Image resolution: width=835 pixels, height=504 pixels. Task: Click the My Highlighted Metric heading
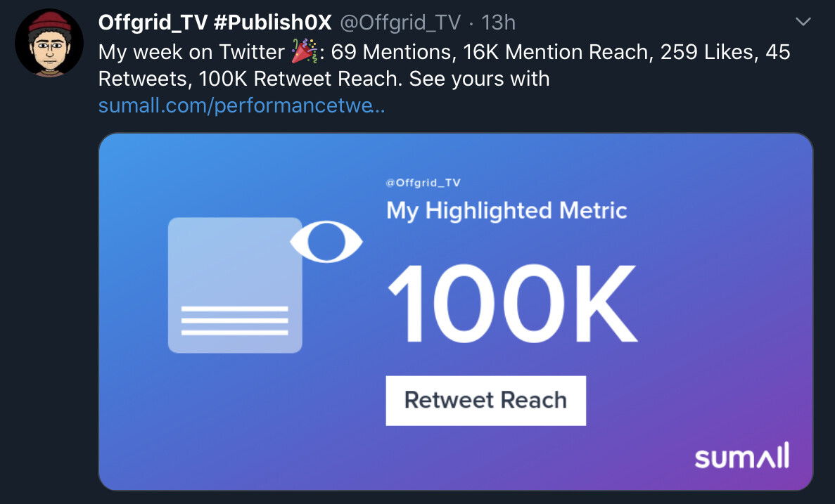(x=506, y=211)
